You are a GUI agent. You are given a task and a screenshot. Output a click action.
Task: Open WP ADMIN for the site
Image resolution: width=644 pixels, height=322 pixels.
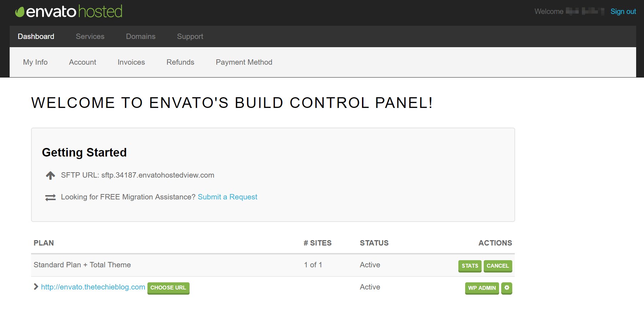[x=482, y=288]
